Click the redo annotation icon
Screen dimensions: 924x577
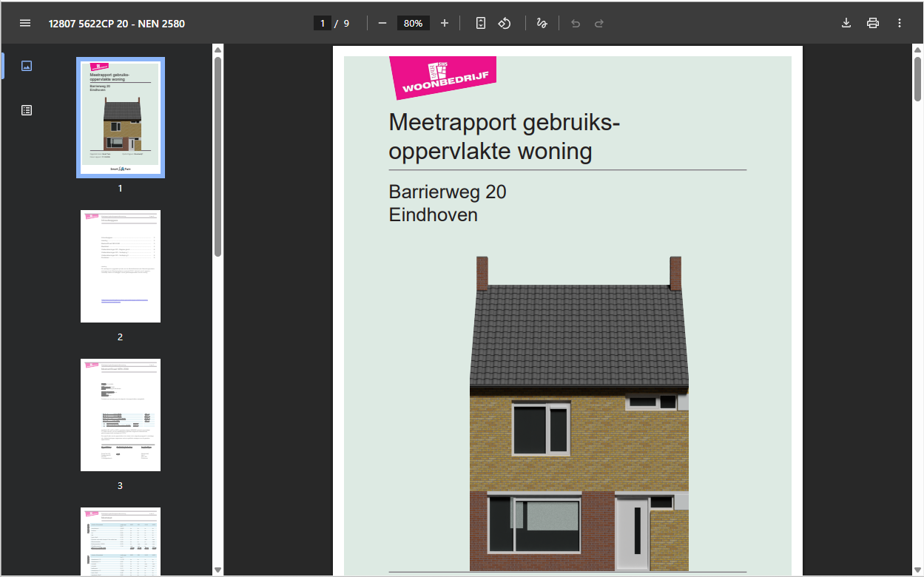598,23
